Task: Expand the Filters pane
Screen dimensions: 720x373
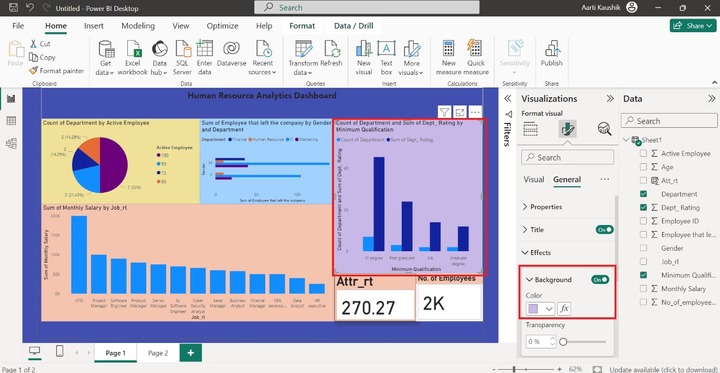Action: point(508,99)
